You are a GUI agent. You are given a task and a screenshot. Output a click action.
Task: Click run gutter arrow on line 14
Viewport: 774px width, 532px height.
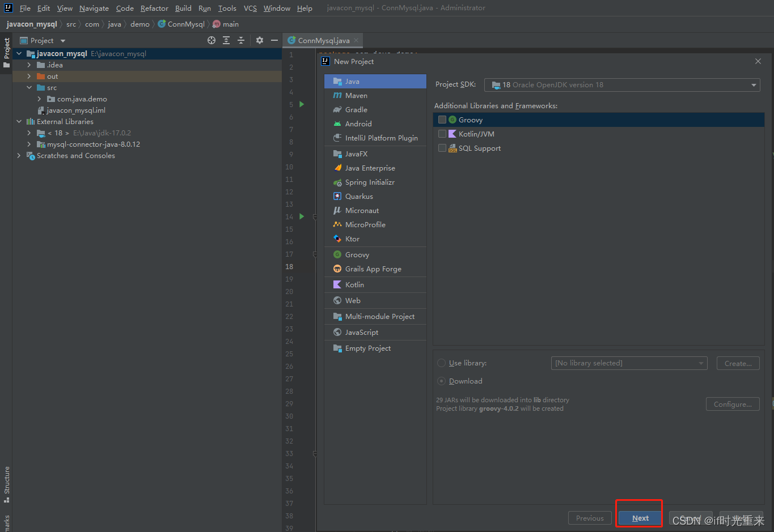tap(302, 216)
